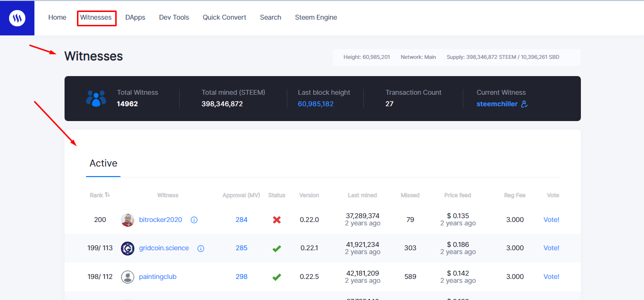This screenshot has width=644, height=300.
Task: Click version 0.22.5 cell
Action: tap(309, 277)
